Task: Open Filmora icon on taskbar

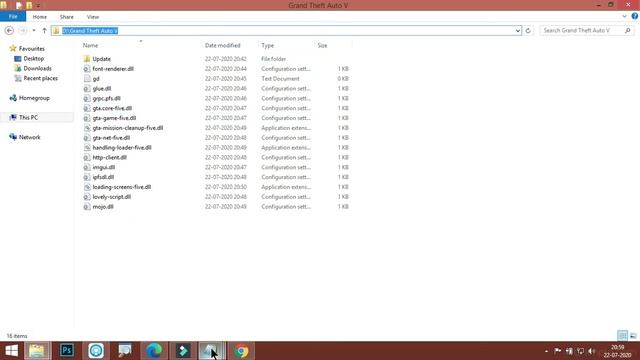Action: [183, 351]
